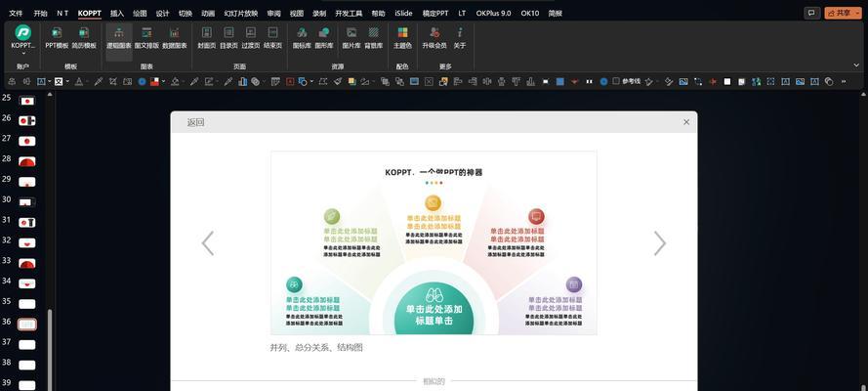Open the 主题色 theme color picker
Image resolution: width=868 pixels, height=391 pixels.
coord(402,38)
